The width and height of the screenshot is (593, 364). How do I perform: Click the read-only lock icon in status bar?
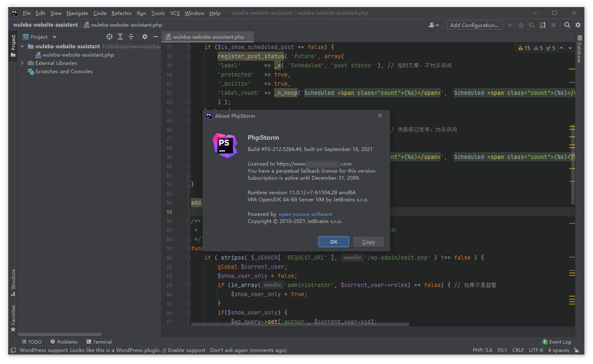point(576,350)
